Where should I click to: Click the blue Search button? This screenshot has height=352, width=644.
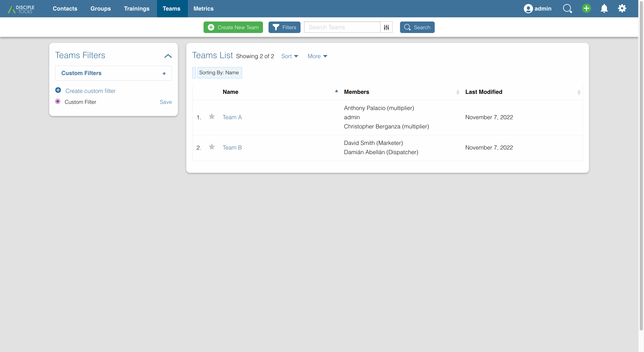click(417, 27)
